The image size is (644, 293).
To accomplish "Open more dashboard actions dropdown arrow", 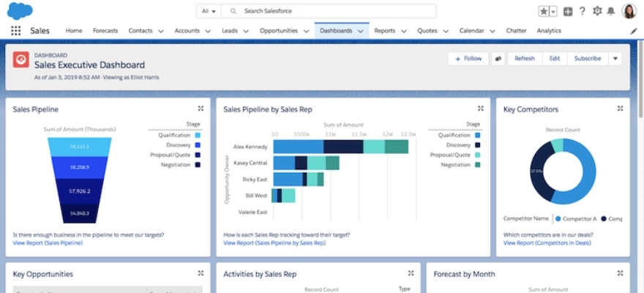I will point(615,59).
